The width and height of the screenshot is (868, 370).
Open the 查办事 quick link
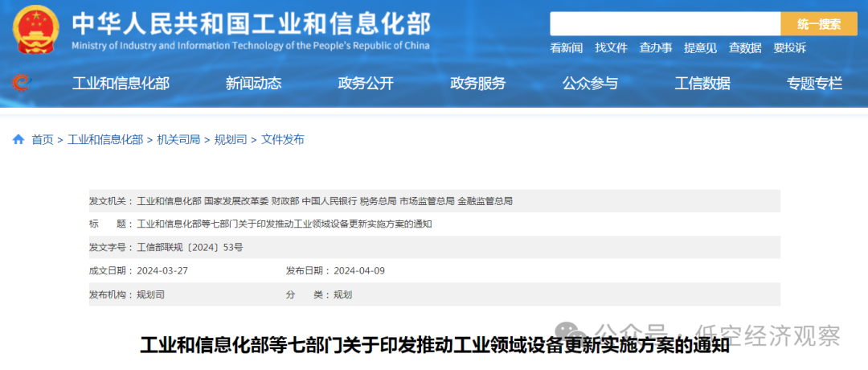click(x=656, y=48)
